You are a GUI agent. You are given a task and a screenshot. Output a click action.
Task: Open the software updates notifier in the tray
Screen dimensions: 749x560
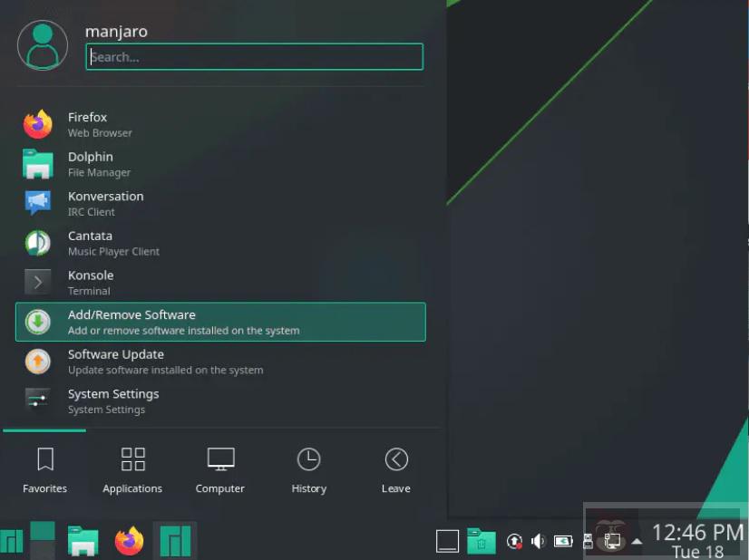tap(514, 540)
